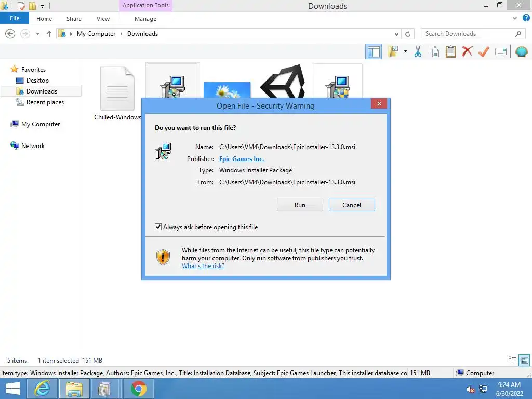Click the muted volume tray icon

pyautogui.click(x=470, y=389)
